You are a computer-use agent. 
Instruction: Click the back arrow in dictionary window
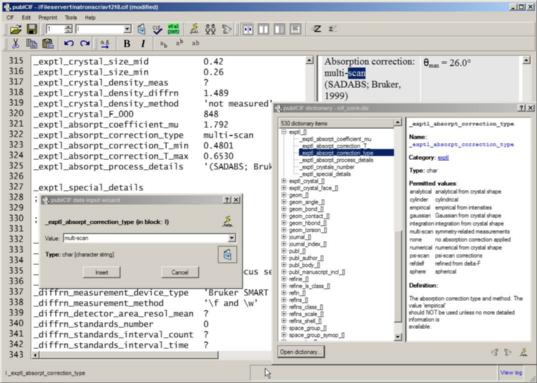[494, 352]
